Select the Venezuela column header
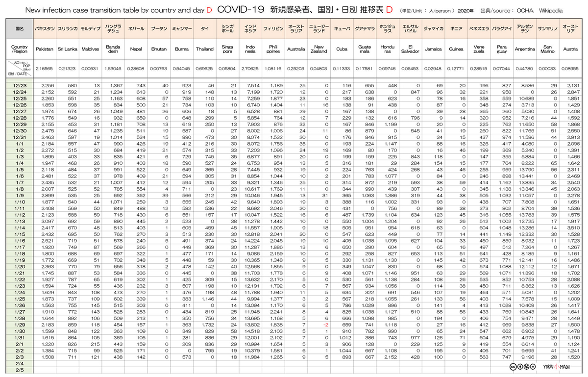Image resolution: width=588 pixels, height=377 pixels. click(x=478, y=49)
